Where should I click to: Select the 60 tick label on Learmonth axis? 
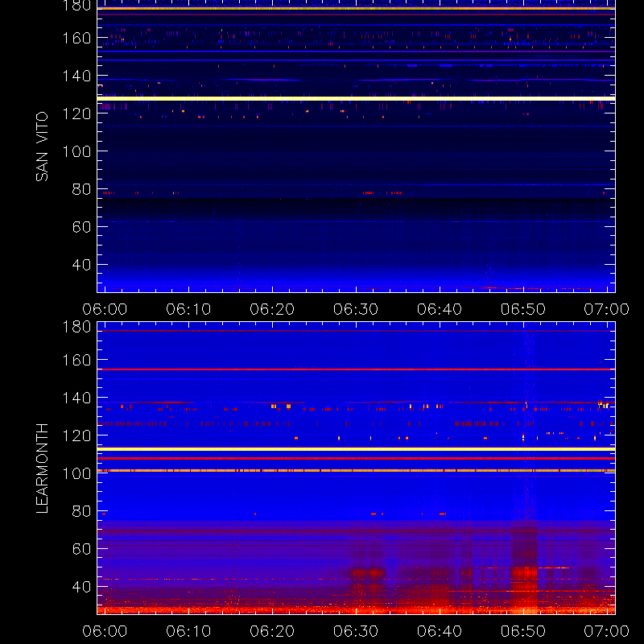click(x=81, y=549)
